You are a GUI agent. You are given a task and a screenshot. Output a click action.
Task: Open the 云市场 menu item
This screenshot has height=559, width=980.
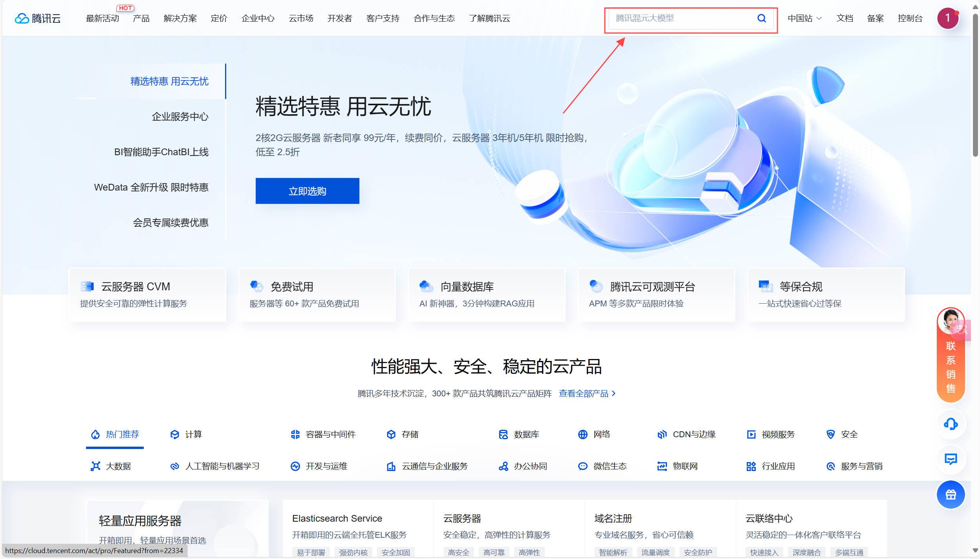(x=301, y=18)
